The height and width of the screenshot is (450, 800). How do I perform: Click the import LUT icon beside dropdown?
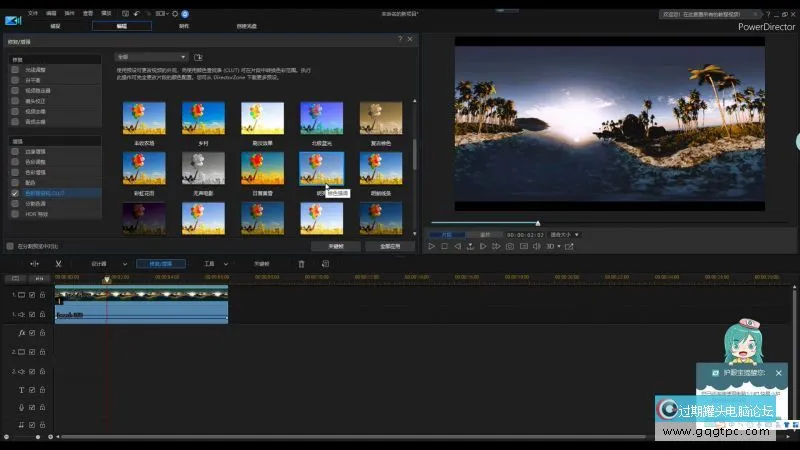[198, 57]
